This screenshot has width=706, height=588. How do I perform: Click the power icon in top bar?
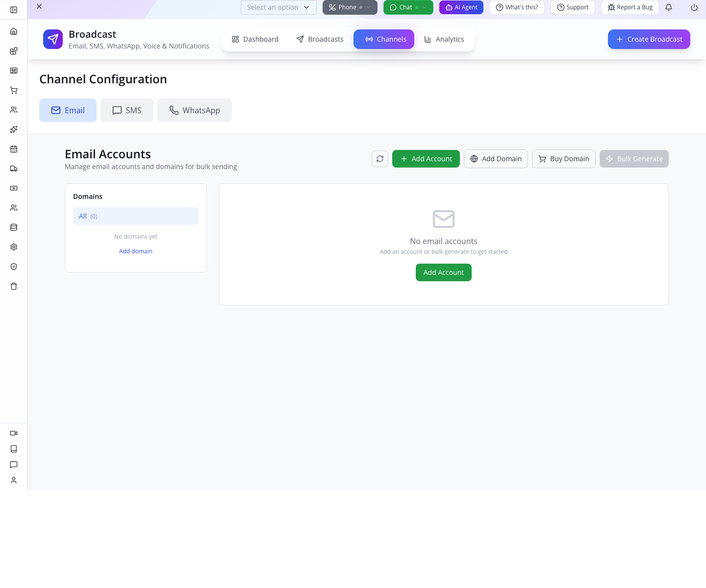pos(694,7)
